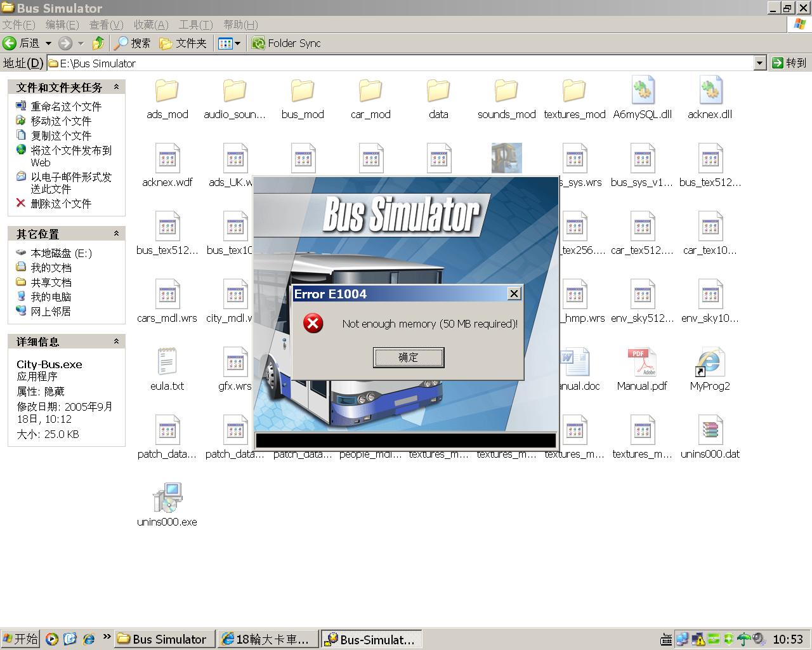Open the 查看(V) menu
The width and height of the screenshot is (812, 650).
point(106,25)
